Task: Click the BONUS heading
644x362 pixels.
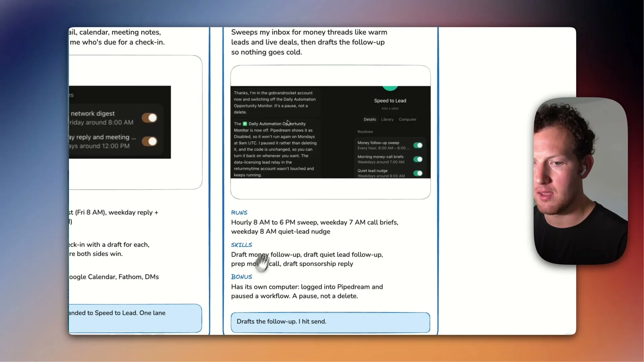Action: tap(241, 277)
